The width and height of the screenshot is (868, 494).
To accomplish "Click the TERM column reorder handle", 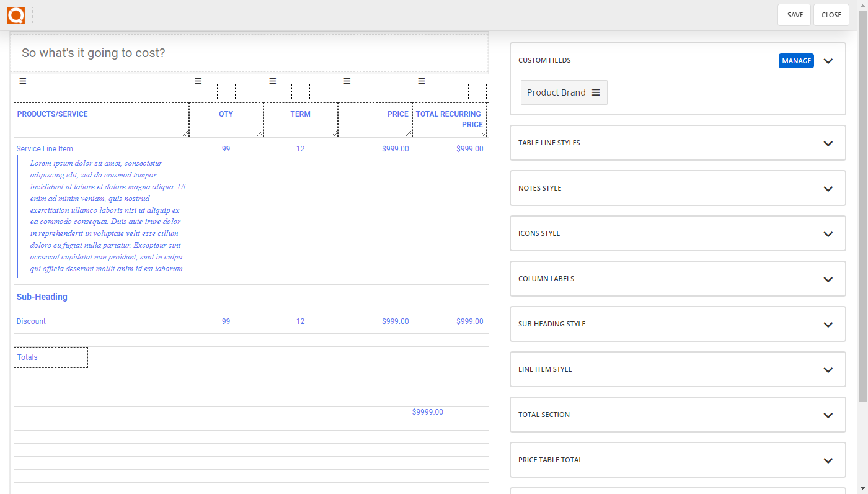I will point(272,81).
